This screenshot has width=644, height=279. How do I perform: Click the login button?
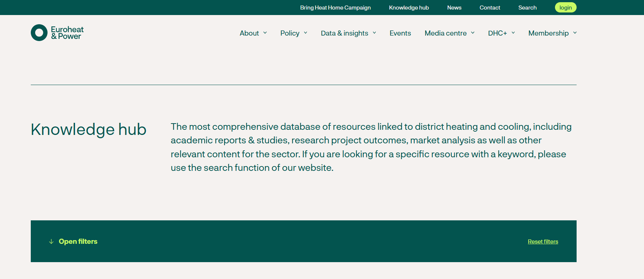566,7
